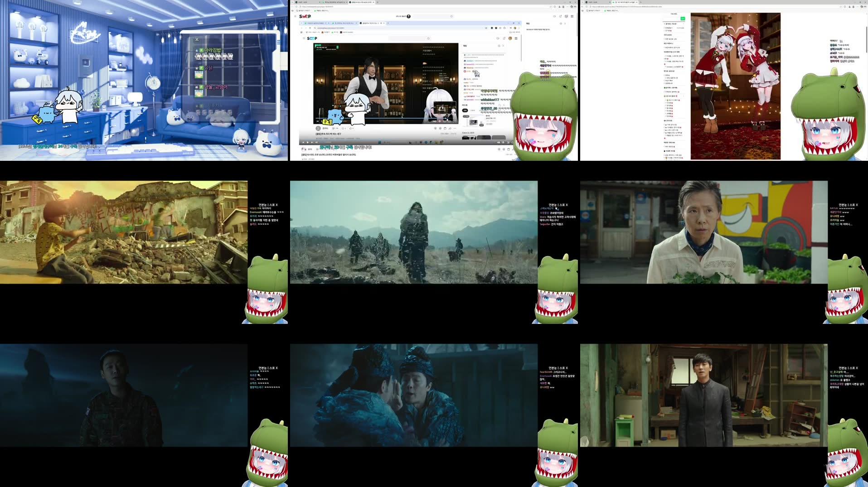The image size is (868, 487).
Task: Click the share icon under the video player
Action: pyautogui.click(x=450, y=128)
